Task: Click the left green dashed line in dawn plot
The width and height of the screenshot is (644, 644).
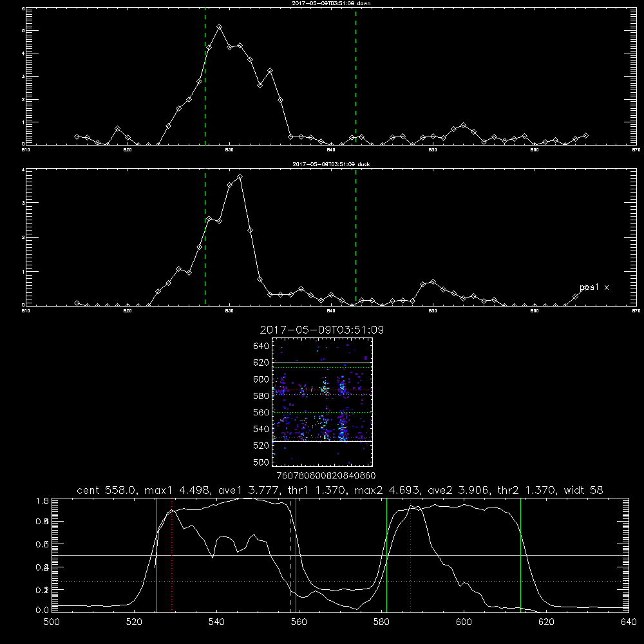Action: tap(205, 78)
